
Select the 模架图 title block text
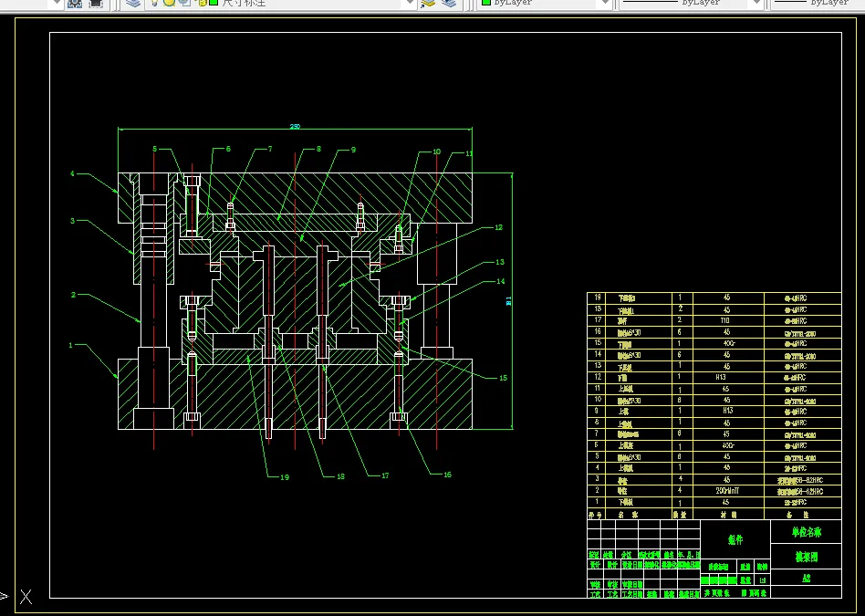(806, 557)
